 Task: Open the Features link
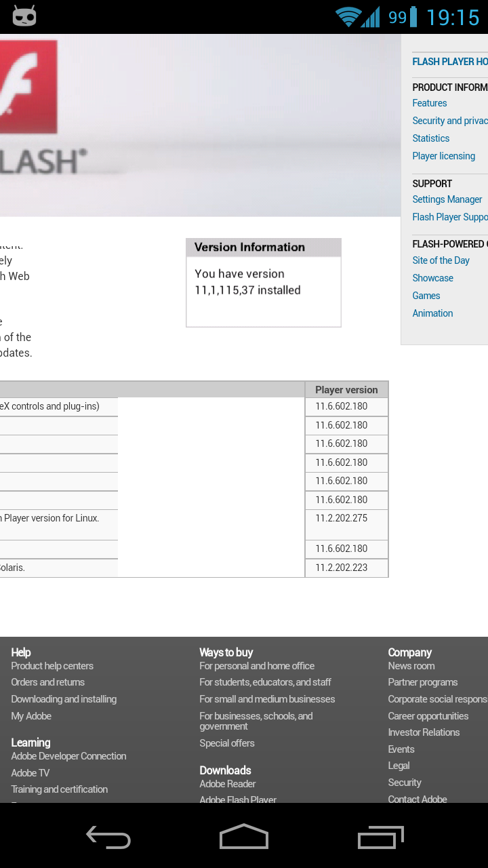(430, 103)
